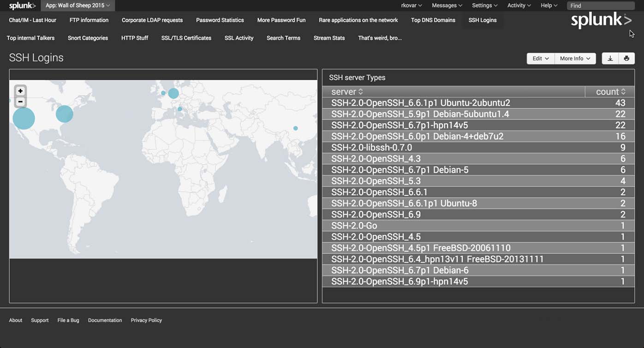Click the Find search field
Viewport: 644px width, 348px height.
pos(601,6)
